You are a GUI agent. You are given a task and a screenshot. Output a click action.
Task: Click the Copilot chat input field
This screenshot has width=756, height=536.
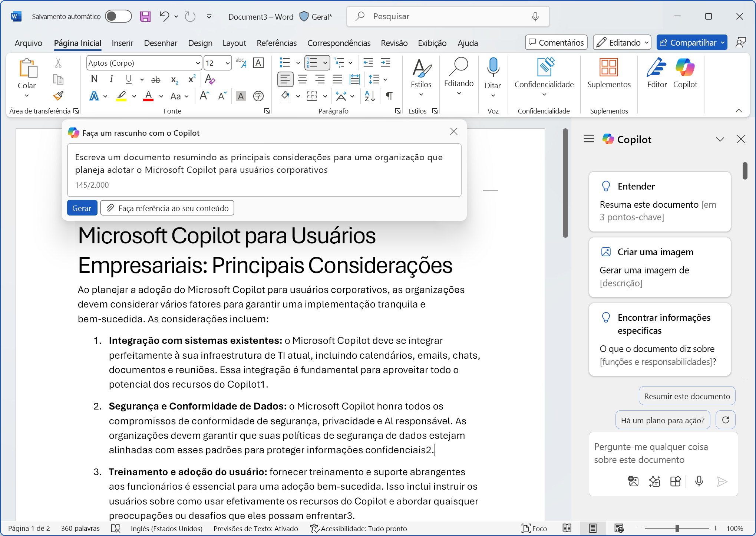663,453
